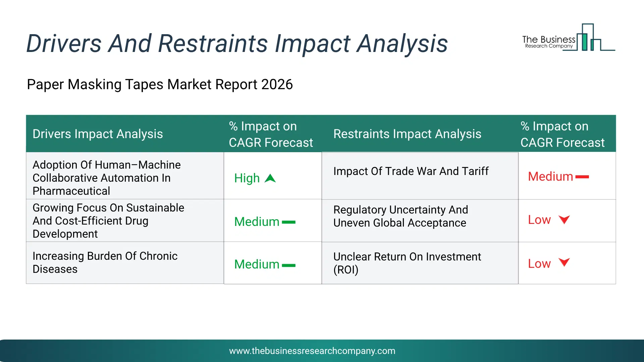Select Adoption Of Human–Machine Collaborative Automation cell

(125, 176)
